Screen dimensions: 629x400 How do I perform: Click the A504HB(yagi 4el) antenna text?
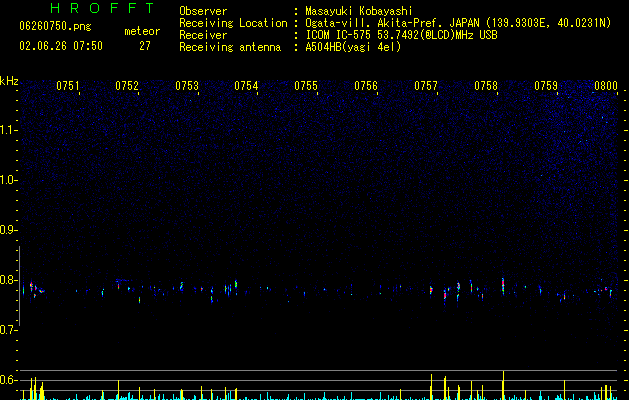point(353,47)
